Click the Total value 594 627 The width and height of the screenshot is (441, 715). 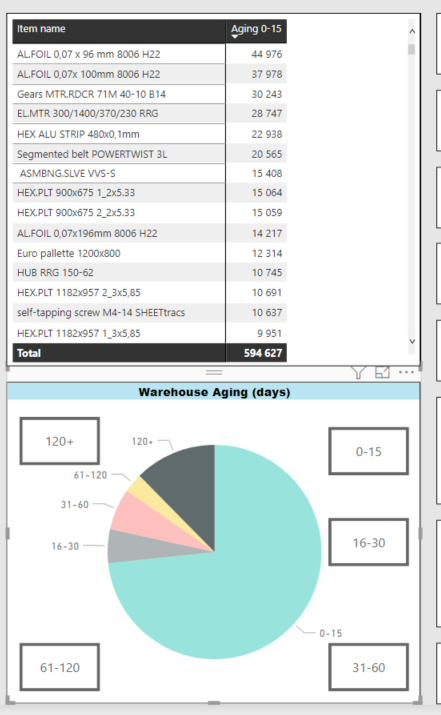point(263,353)
